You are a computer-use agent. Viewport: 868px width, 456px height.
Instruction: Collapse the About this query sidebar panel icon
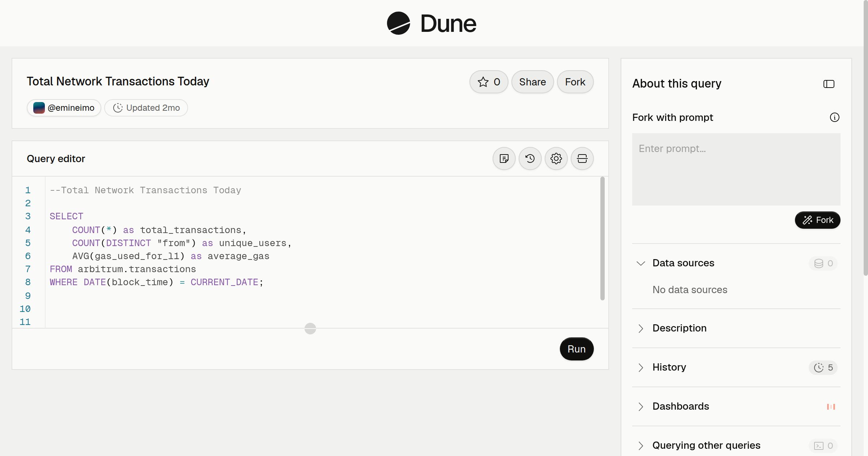[x=829, y=84]
